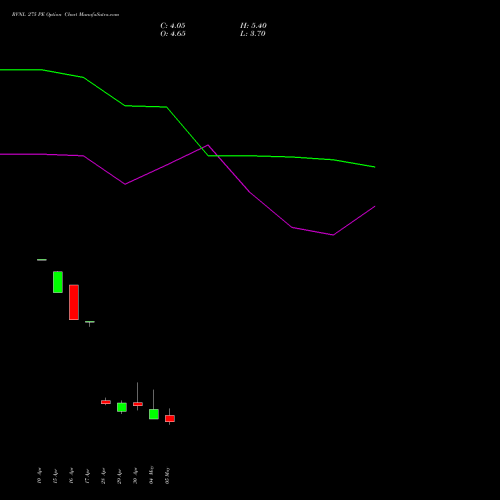Click the green candle for 29 Apr

click(122, 407)
